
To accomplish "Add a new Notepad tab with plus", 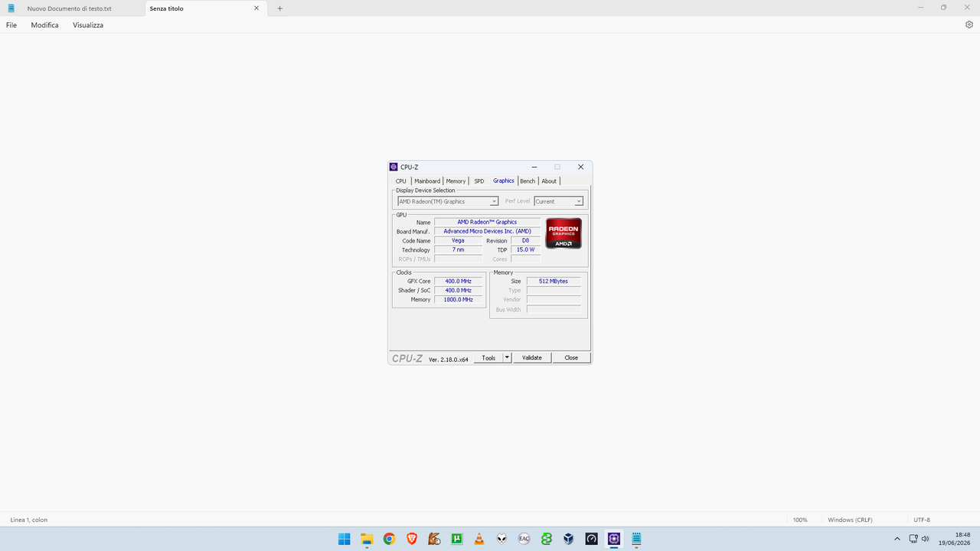I will pyautogui.click(x=279, y=8).
